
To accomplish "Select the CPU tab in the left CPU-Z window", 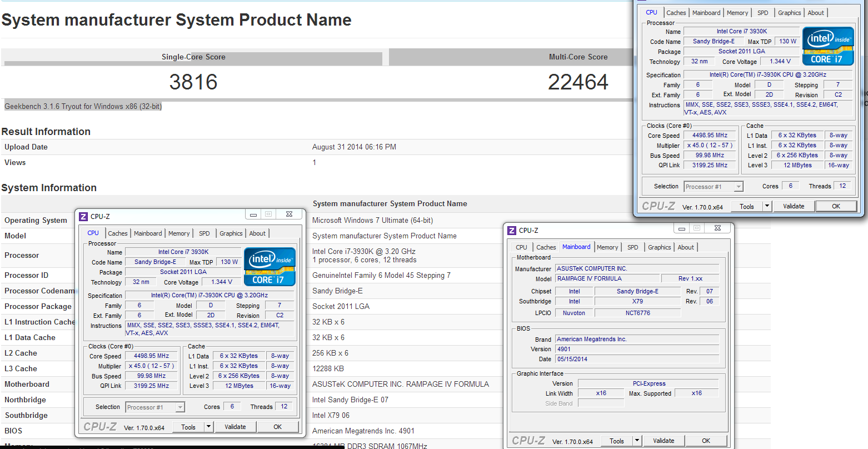I will (93, 233).
